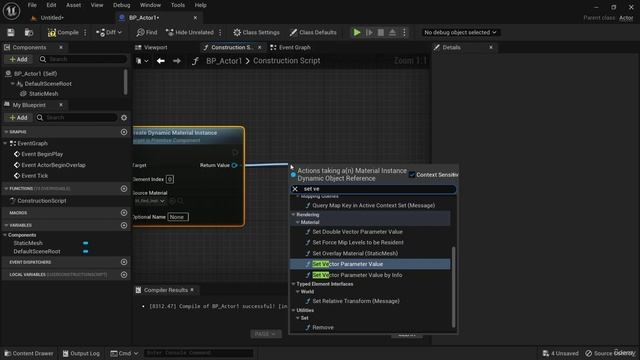Add a local variable with plus icon
Viewport: 640px width, 360px height.
(x=124, y=275)
